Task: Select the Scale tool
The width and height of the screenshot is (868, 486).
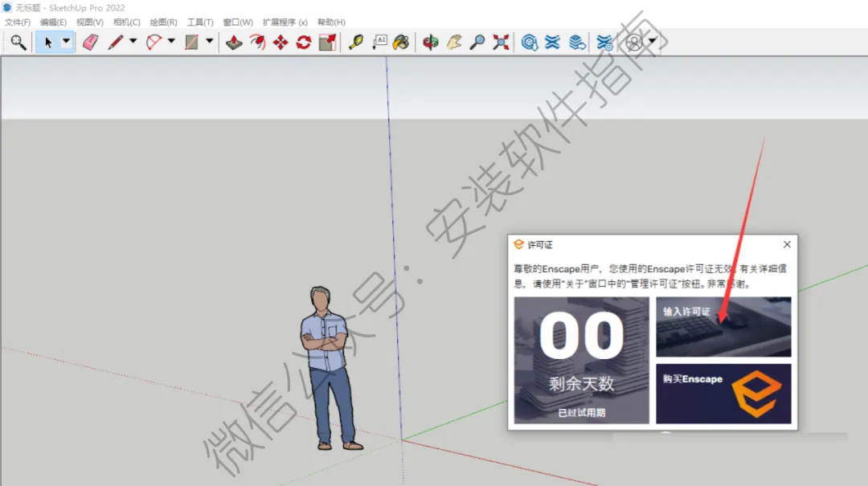Action: click(328, 43)
